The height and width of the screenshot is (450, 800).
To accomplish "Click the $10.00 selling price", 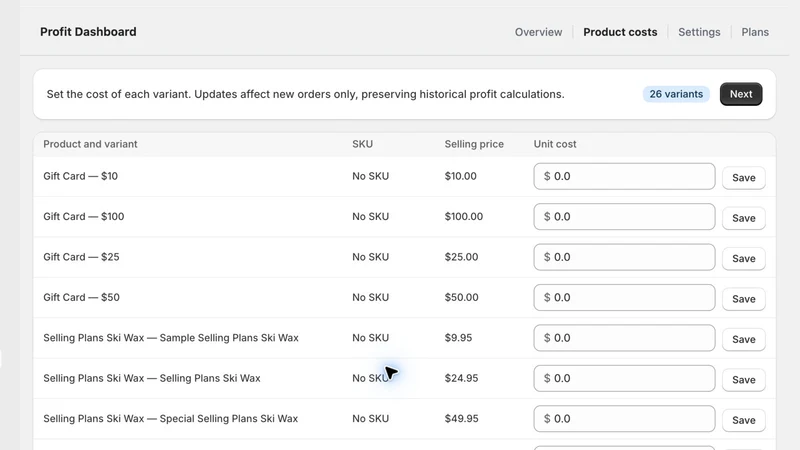I will [460, 176].
